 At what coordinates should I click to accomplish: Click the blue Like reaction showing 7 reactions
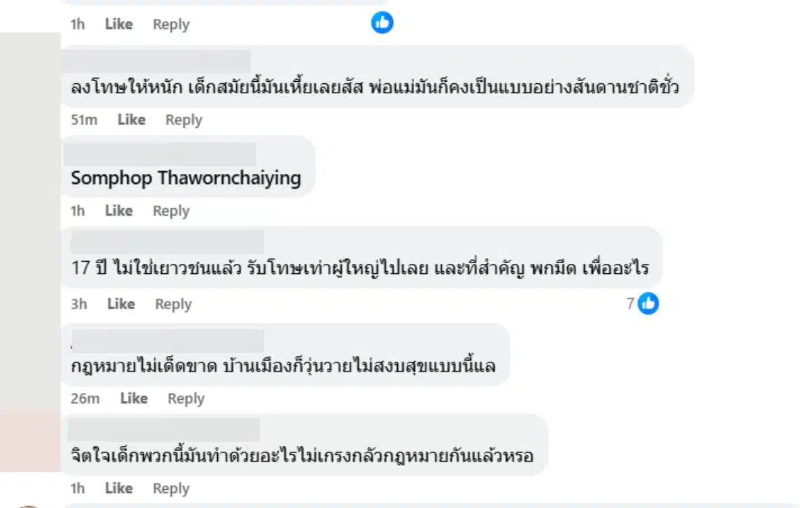tap(648, 304)
